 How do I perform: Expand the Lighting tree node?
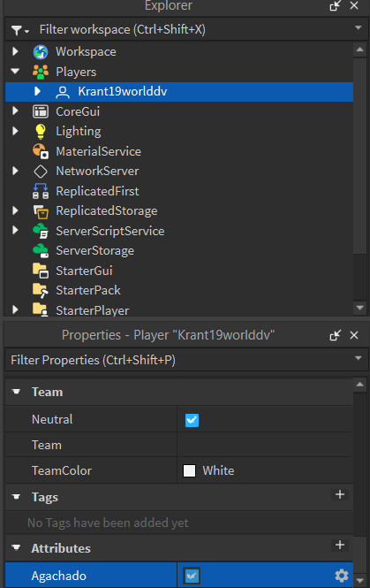15,131
